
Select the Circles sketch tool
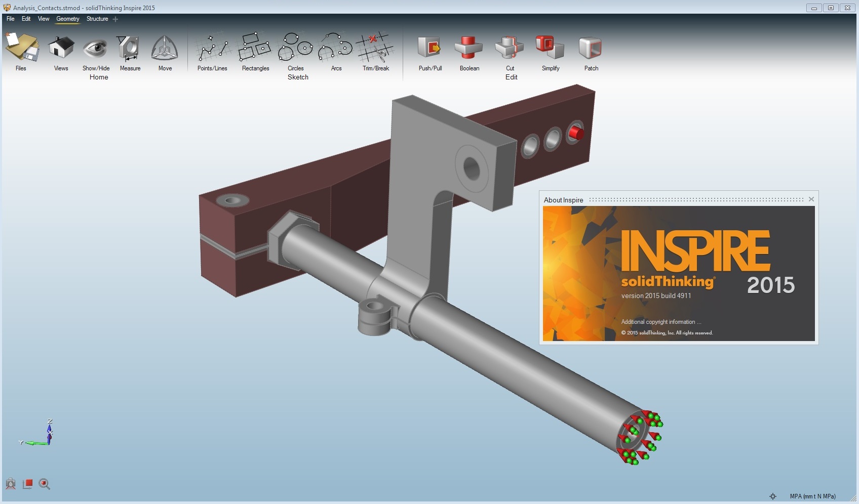(296, 48)
